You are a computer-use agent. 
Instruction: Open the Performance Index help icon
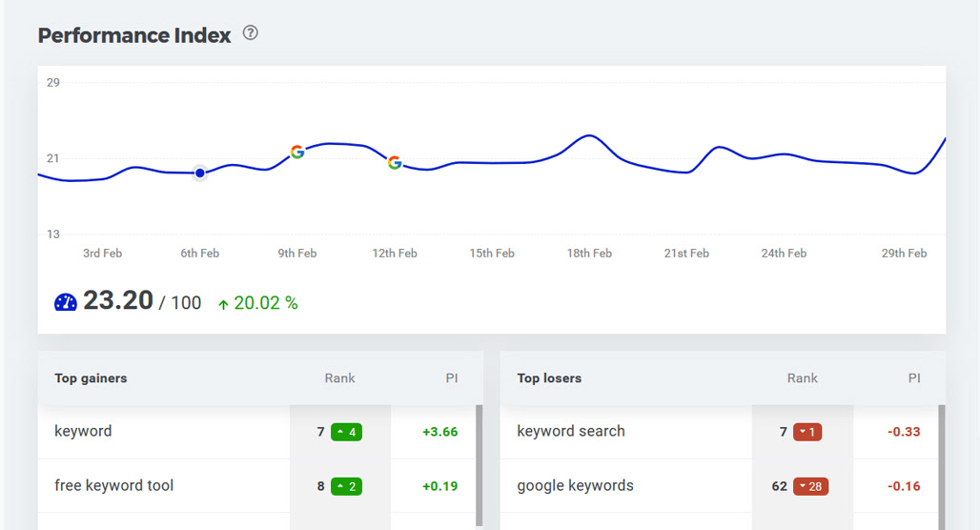tap(251, 32)
